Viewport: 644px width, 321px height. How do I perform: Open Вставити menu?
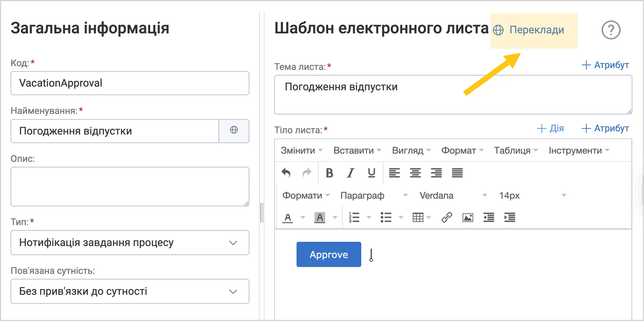pyautogui.click(x=358, y=150)
